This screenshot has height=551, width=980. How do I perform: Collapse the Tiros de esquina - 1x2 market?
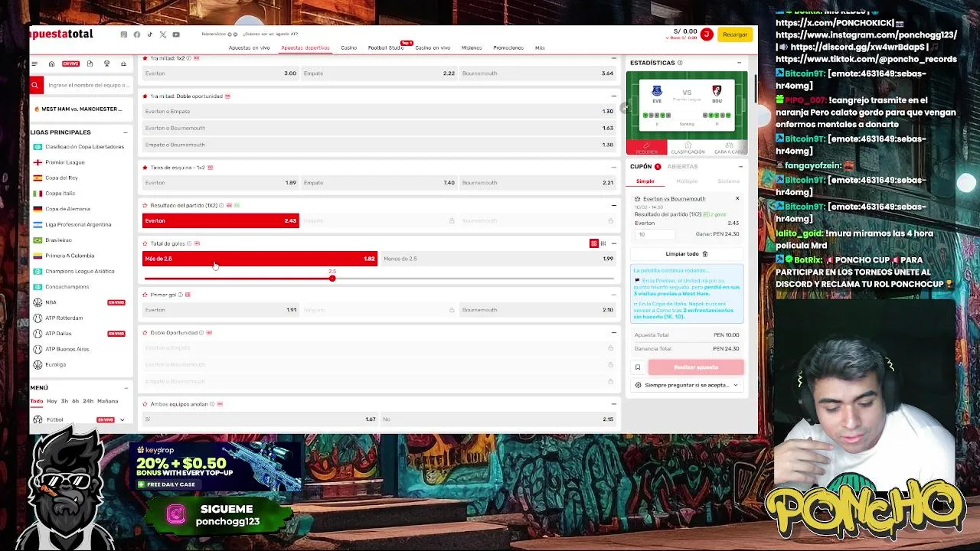tap(613, 167)
